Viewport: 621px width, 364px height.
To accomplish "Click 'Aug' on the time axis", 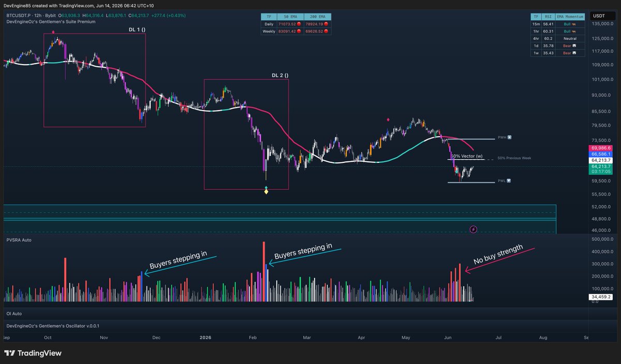I will pyautogui.click(x=543, y=337).
